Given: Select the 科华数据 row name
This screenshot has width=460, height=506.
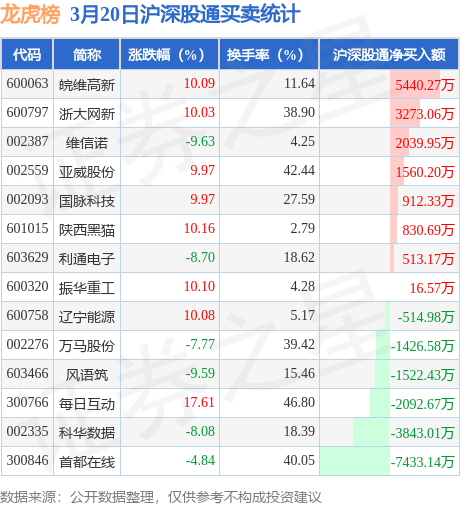Looking at the screenshot, I should point(87,433).
